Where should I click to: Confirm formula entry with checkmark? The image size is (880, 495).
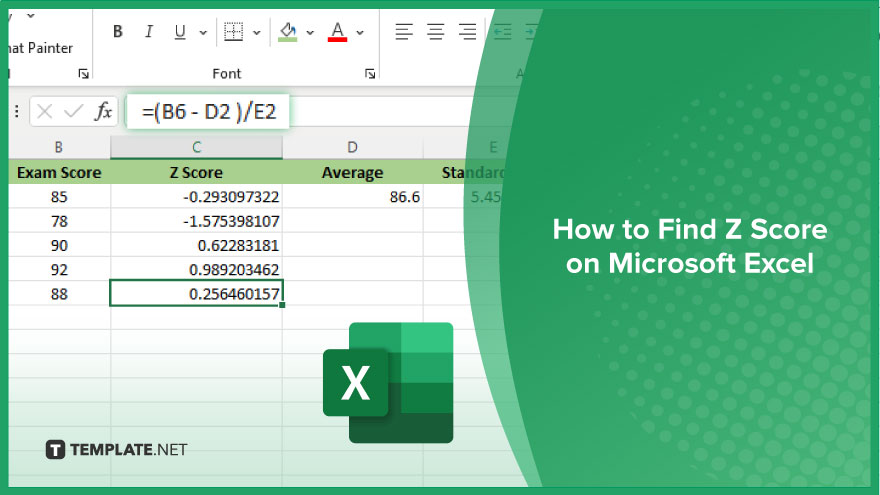point(74,112)
